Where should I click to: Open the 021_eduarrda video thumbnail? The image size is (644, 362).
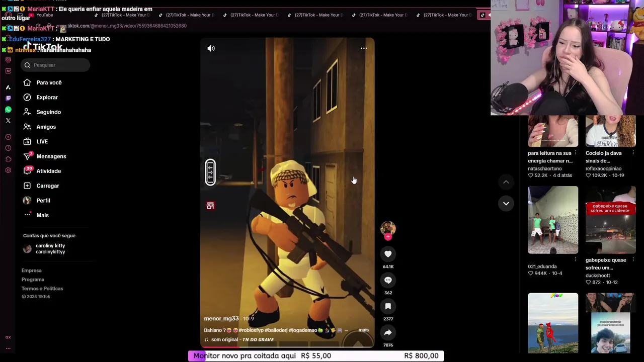pyautogui.click(x=553, y=220)
